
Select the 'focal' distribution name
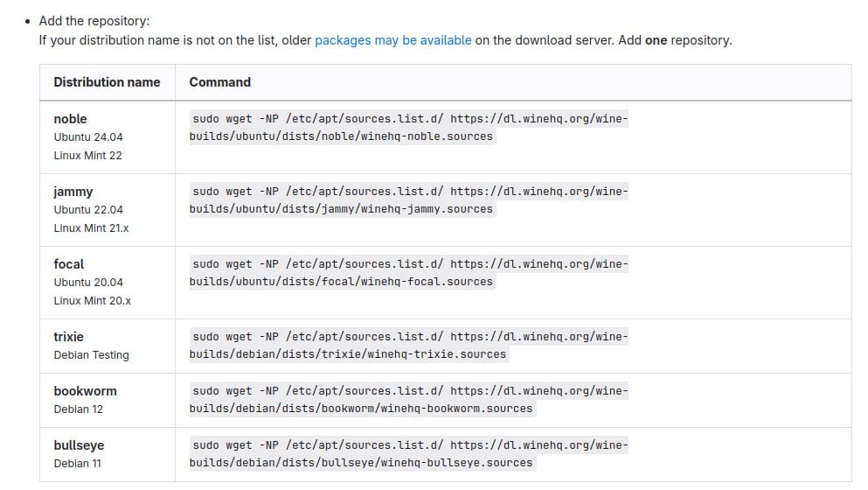69,264
